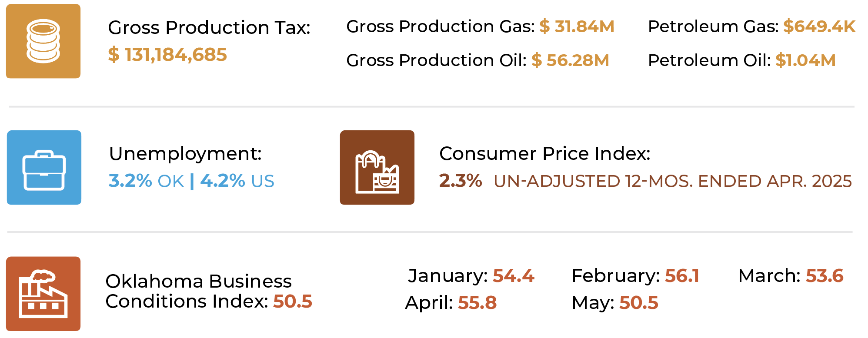
Task: Select the April 55.8 index value
Action: [x=477, y=303]
